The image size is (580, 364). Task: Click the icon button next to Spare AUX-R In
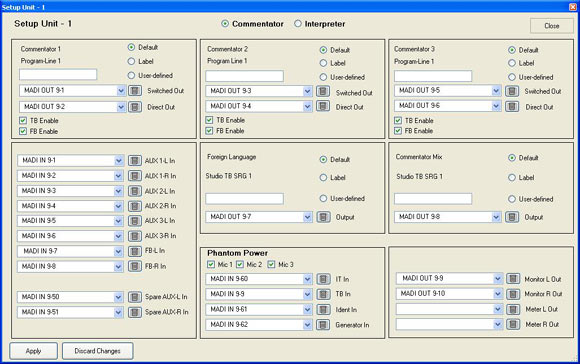tap(135, 312)
